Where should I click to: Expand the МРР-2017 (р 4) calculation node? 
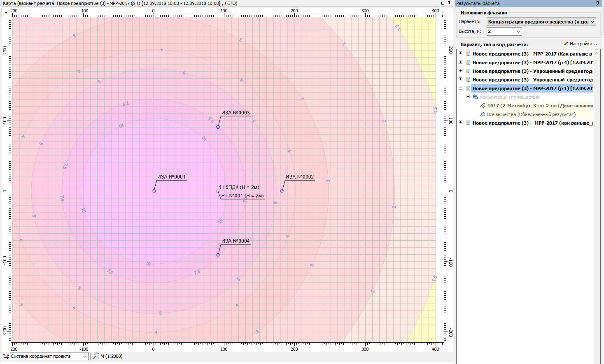[x=460, y=62]
